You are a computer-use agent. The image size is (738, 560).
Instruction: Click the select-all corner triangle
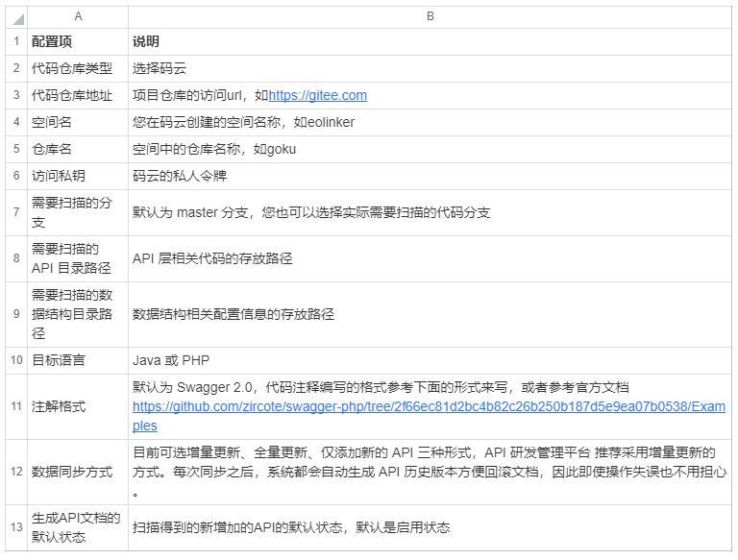17,18
